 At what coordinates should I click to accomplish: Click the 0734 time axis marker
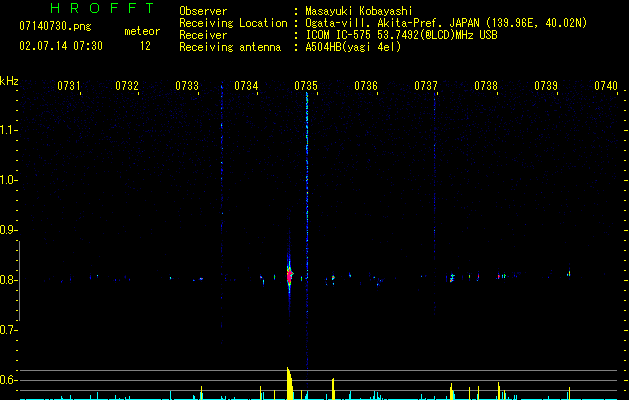click(x=246, y=86)
